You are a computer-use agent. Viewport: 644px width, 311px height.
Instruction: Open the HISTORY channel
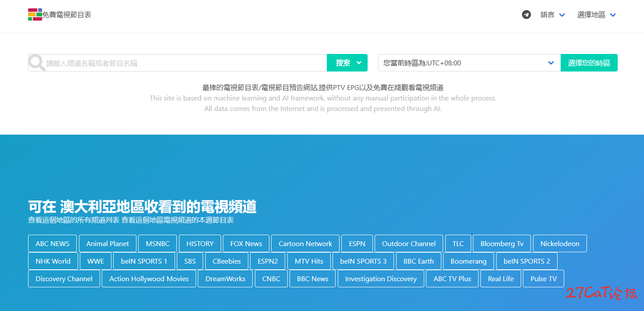[x=200, y=243]
